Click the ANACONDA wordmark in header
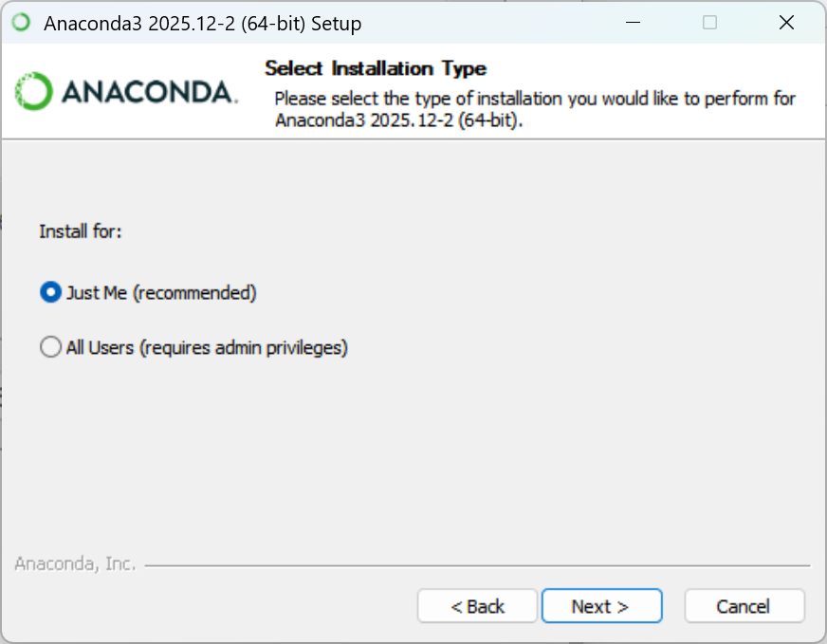 148,92
